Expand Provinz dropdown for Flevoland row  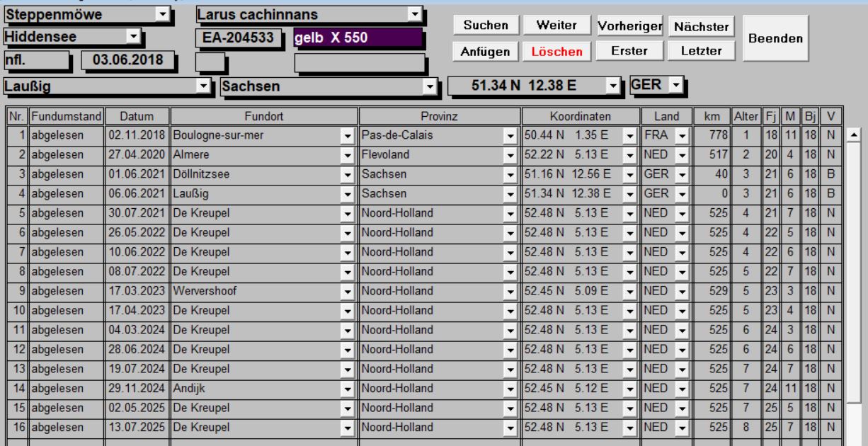pyautogui.click(x=510, y=154)
